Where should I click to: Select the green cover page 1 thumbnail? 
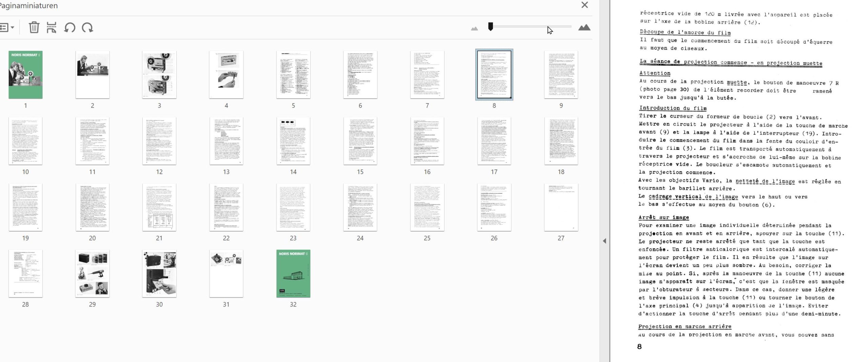tap(25, 75)
